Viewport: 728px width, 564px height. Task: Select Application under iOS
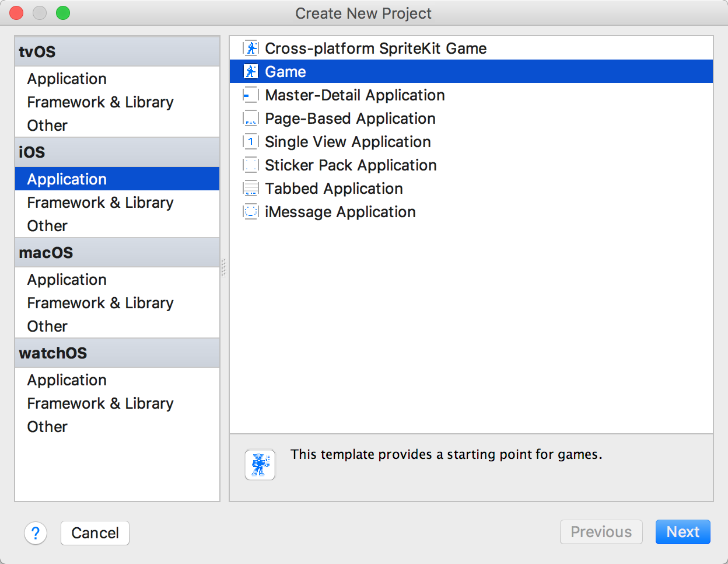(x=117, y=179)
